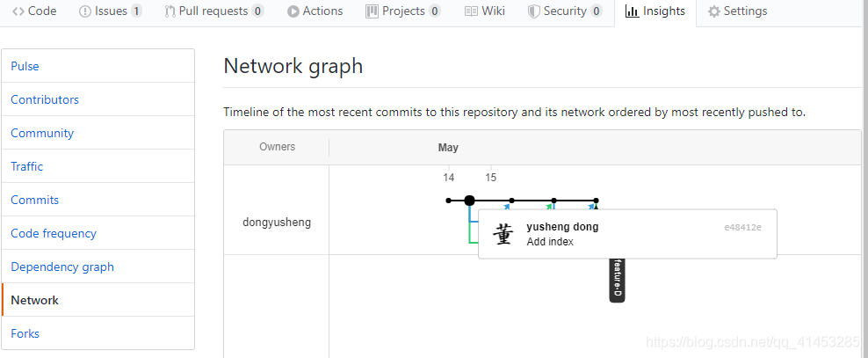Screen dimensions: 868x358
Task: Click the Settings gear icon
Action: coord(714,11)
